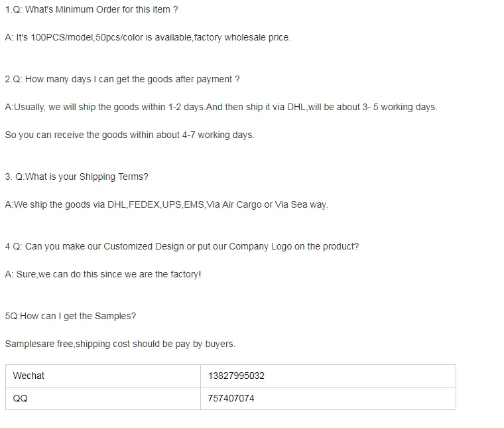The height and width of the screenshot is (428, 504).
Task: Select the QQ label cell
Action: [103, 398]
